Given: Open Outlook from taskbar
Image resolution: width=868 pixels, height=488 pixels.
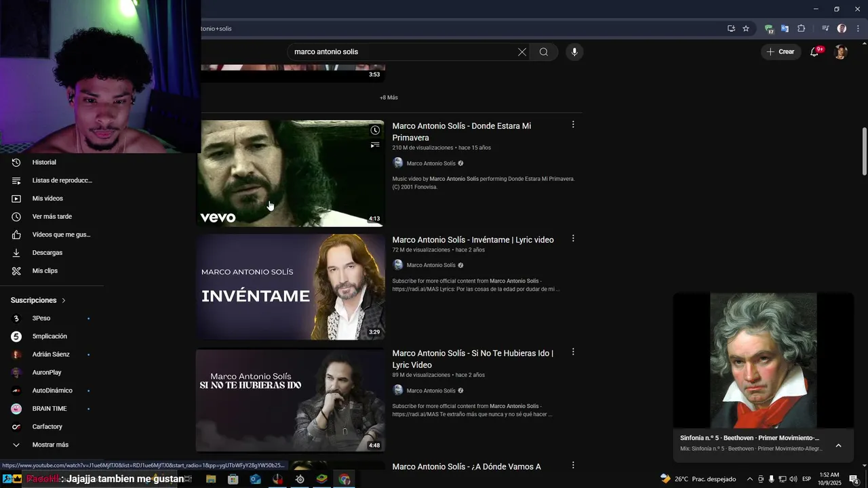Looking at the screenshot, I should [256, 479].
